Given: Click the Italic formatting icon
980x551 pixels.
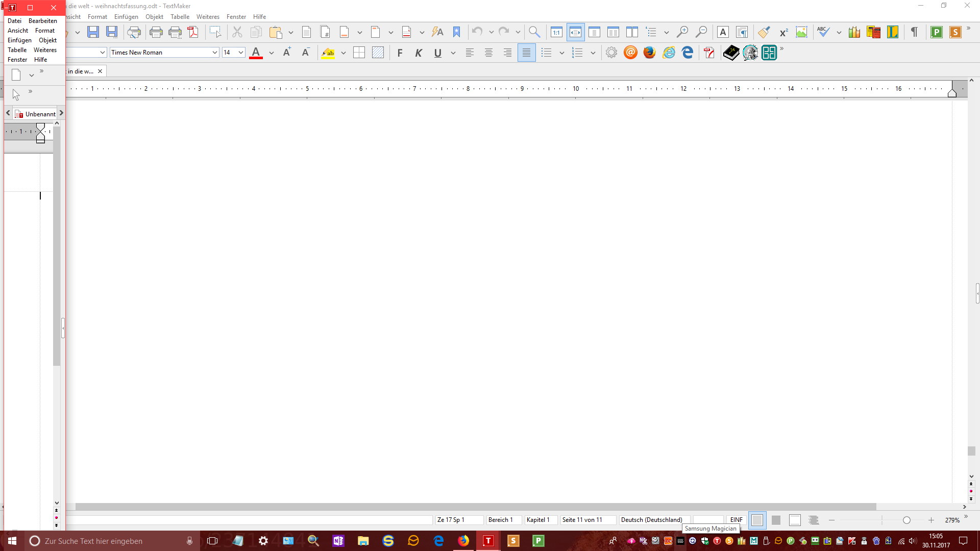Looking at the screenshot, I should tap(419, 53).
